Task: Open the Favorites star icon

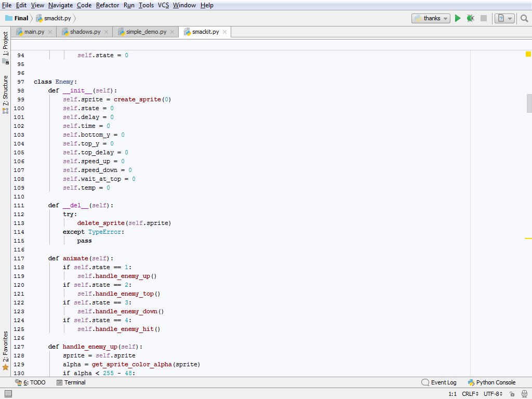Action: (x=5, y=367)
